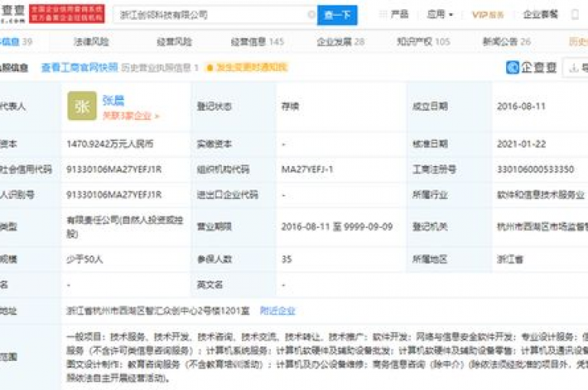Screen dimensions: 588x390
Task: Select registration number 330106000533350
Action: (x=535, y=169)
